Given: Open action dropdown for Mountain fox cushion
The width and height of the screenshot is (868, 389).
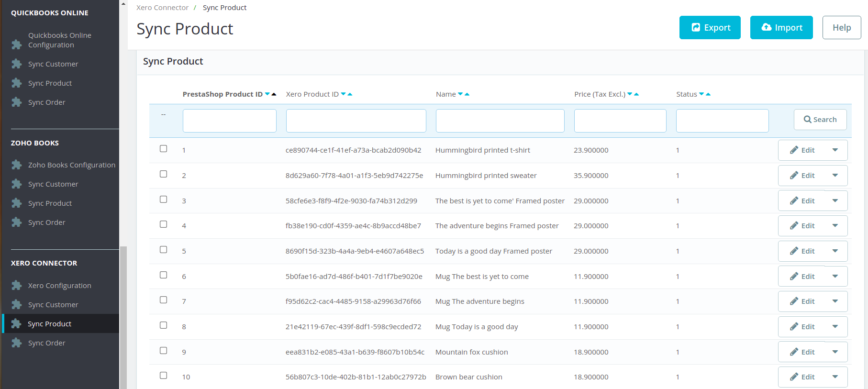Looking at the screenshot, I should (835, 352).
